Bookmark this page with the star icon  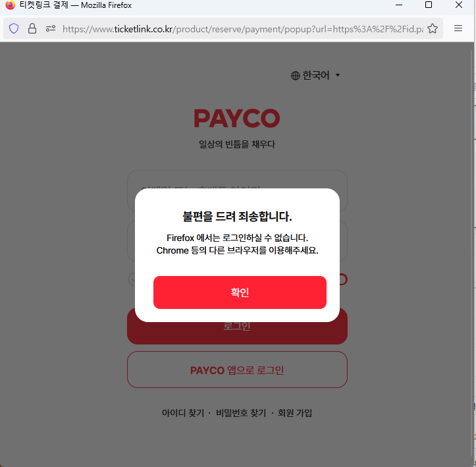(x=433, y=28)
